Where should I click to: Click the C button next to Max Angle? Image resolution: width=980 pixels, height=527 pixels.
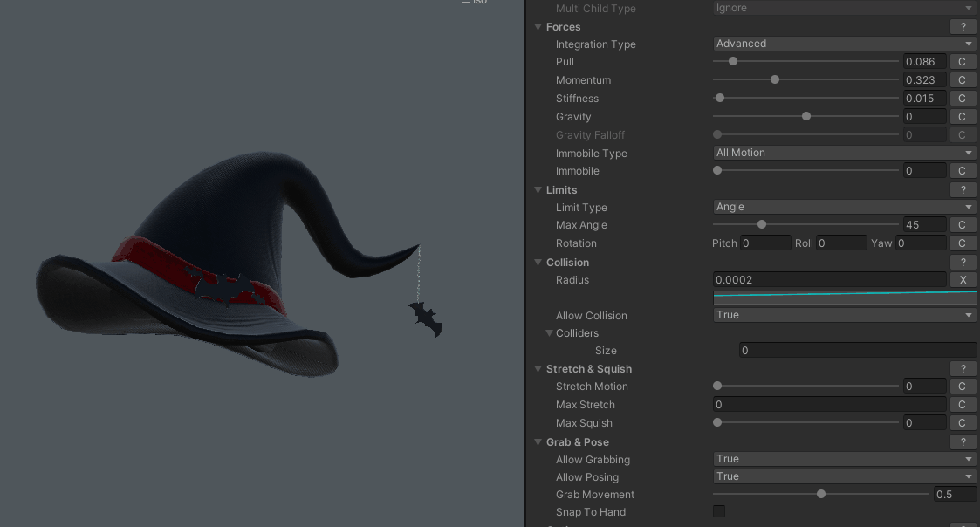tap(962, 225)
